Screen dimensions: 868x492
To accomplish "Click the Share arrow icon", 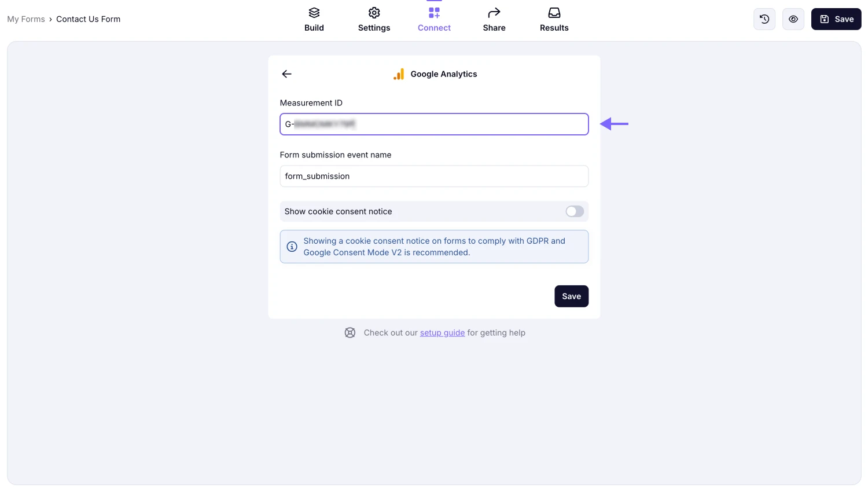I will point(494,12).
